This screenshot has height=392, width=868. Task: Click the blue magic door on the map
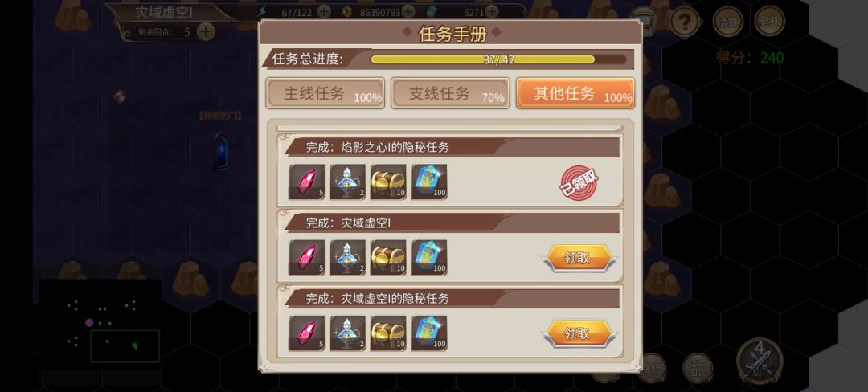(222, 150)
